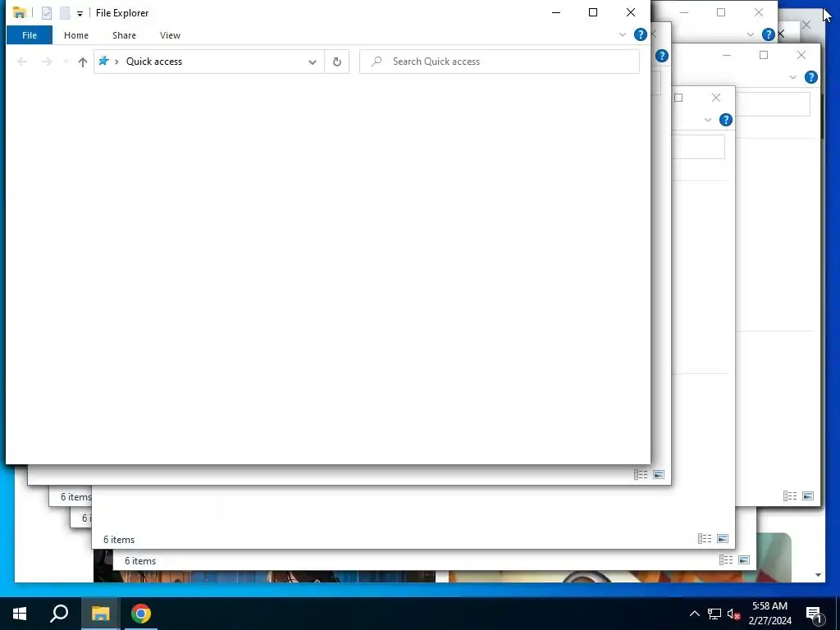The image size is (840, 630).
Task: Go forward using the Forward arrow
Action: 47,62
